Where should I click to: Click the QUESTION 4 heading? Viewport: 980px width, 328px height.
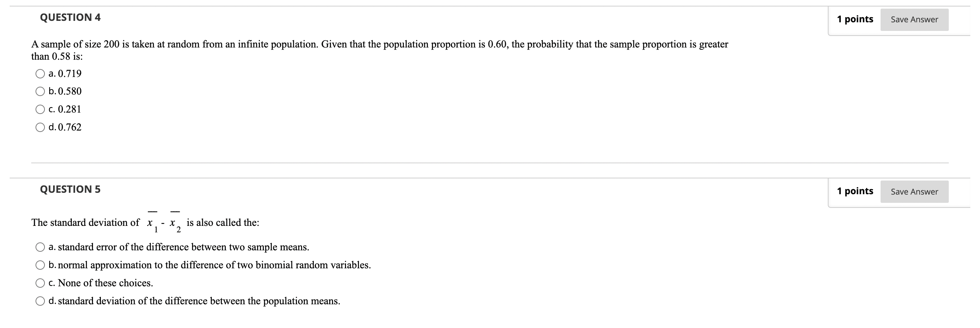[70, 17]
